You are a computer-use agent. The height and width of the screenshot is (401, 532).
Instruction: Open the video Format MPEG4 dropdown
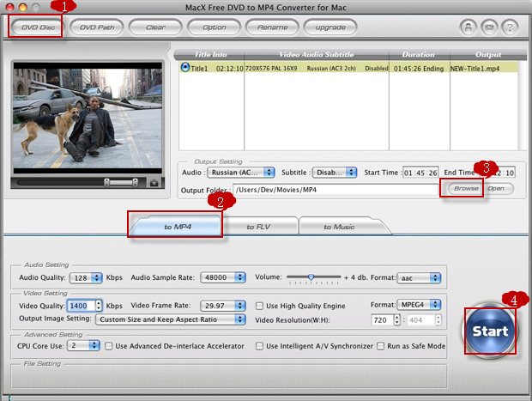pyautogui.click(x=420, y=305)
